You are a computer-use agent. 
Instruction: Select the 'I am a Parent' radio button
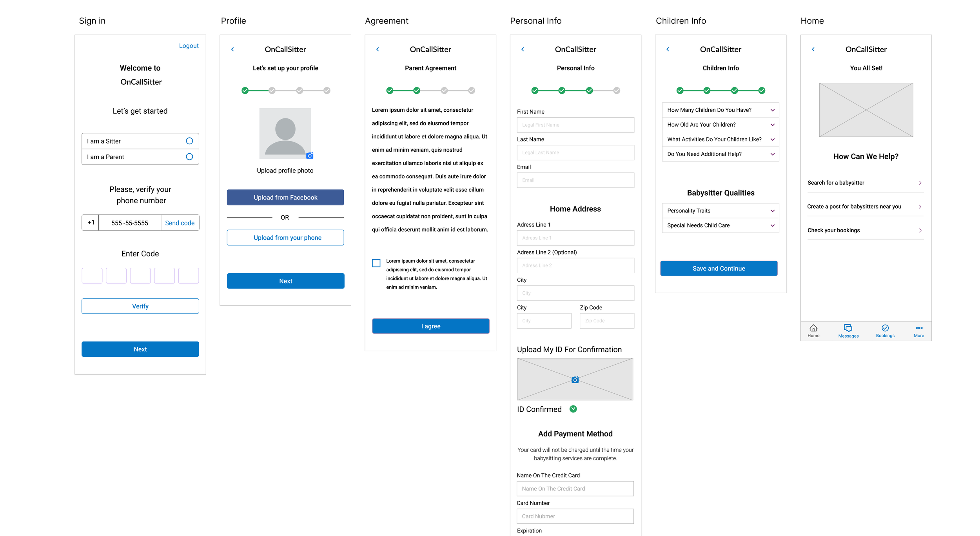(189, 157)
